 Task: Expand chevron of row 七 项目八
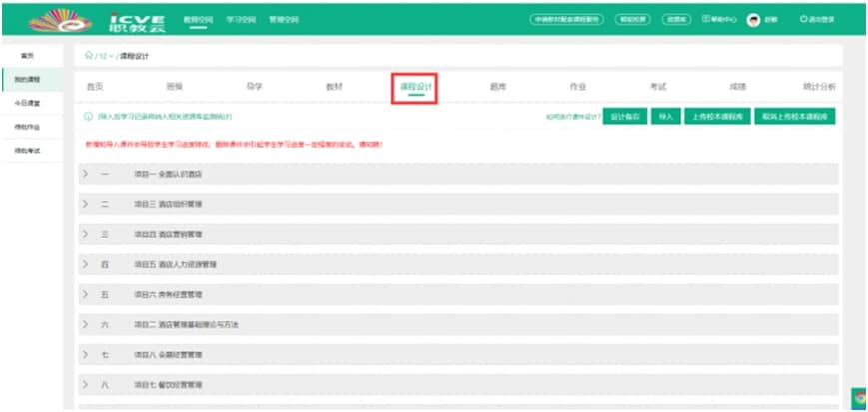coord(85,354)
